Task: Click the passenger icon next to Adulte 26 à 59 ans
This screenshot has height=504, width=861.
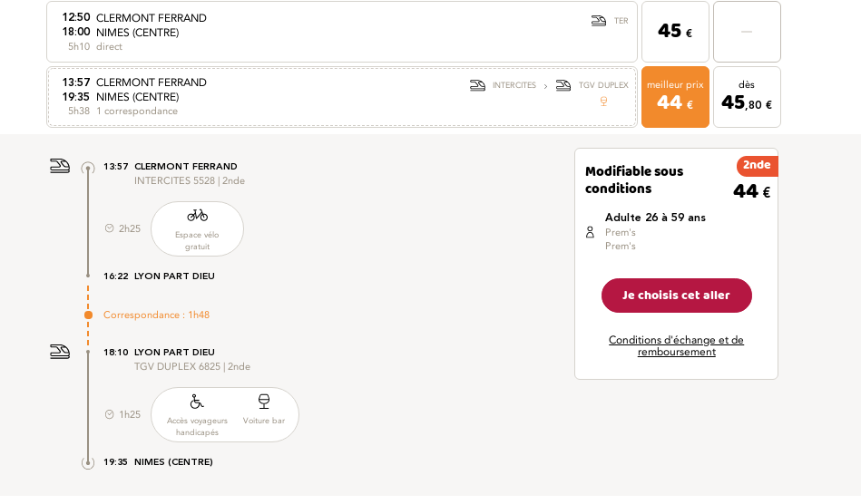Action: pyautogui.click(x=590, y=233)
